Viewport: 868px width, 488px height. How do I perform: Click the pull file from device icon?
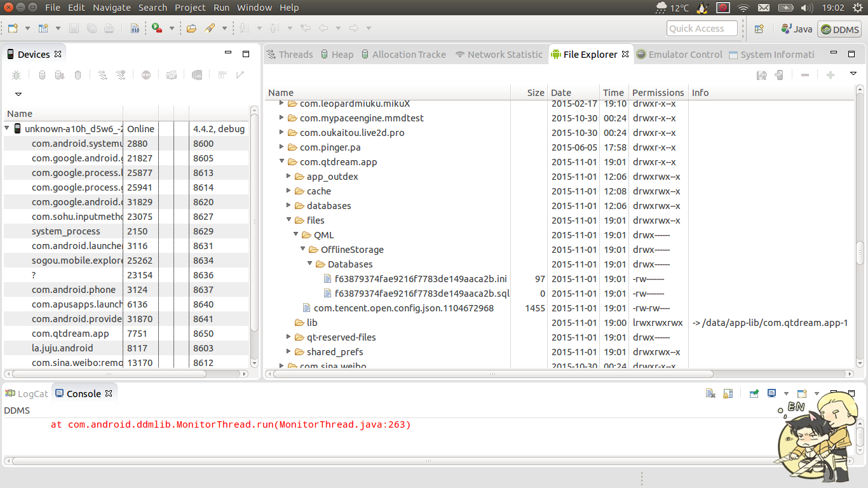761,75
